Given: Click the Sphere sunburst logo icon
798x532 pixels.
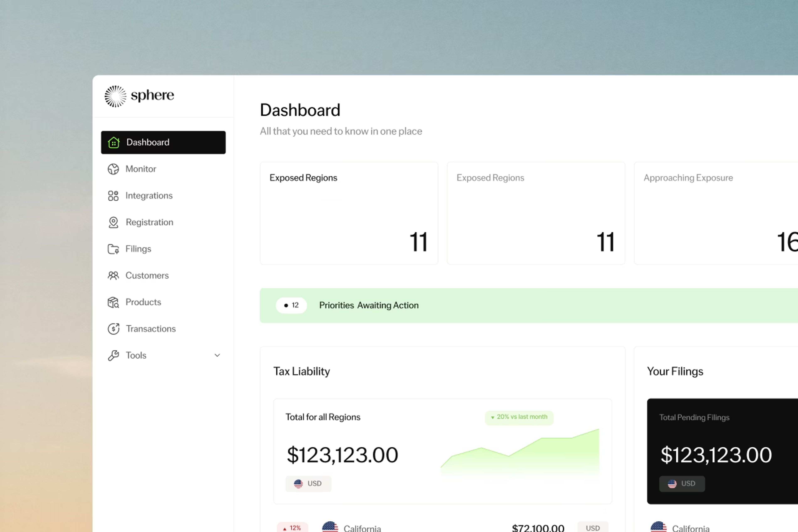Looking at the screenshot, I should 115,96.
